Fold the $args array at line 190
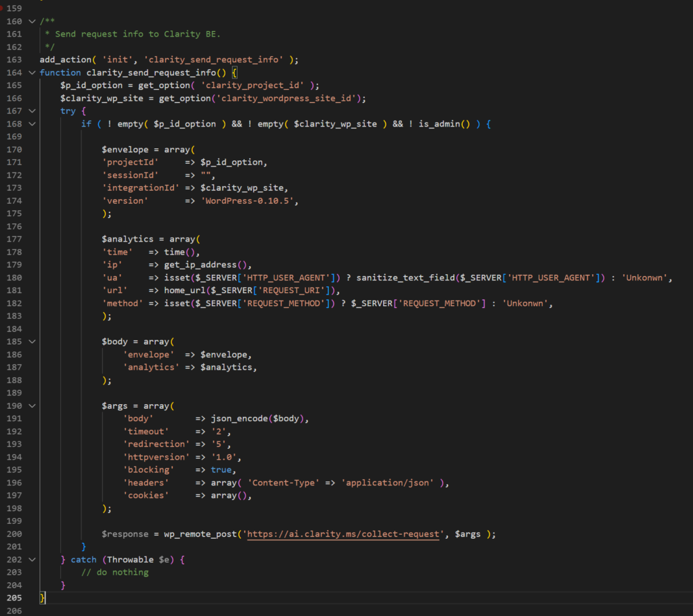This screenshot has width=693, height=616. click(32, 406)
